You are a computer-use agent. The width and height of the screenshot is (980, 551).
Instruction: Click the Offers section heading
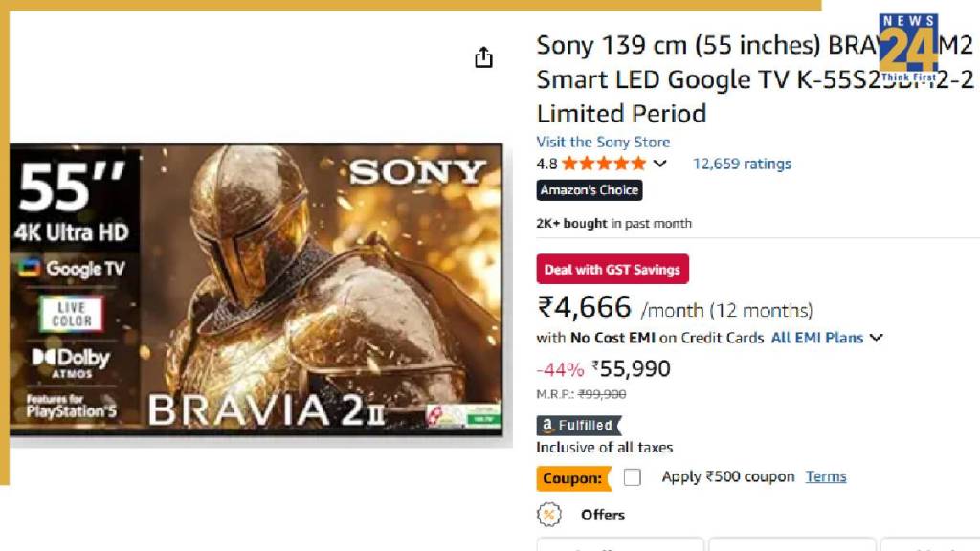603,515
